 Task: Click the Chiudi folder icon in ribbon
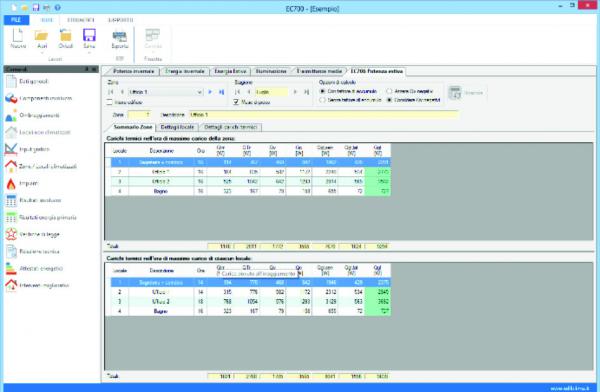(x=65, y=36)
